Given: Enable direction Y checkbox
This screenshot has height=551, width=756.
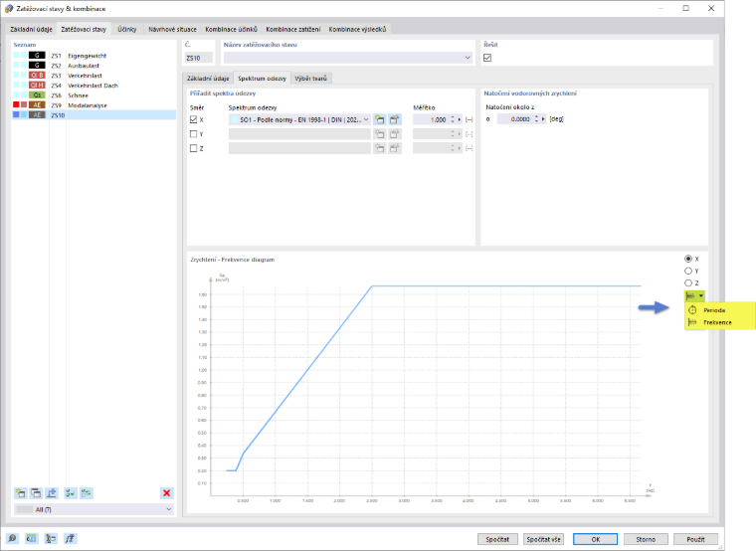Looking at the screenshot, I should (x=193, y=134).
